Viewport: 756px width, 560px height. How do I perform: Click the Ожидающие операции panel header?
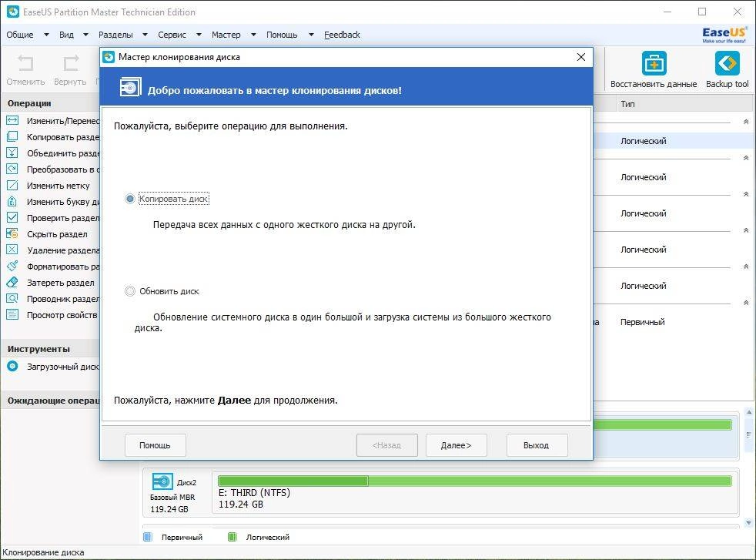[51, 401]
